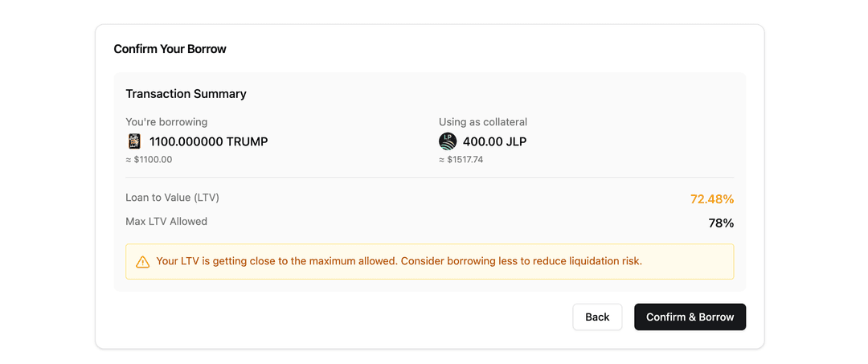Click the divider line above the LTV rows
Screen dimensions: 868x364
coord(429,178)
